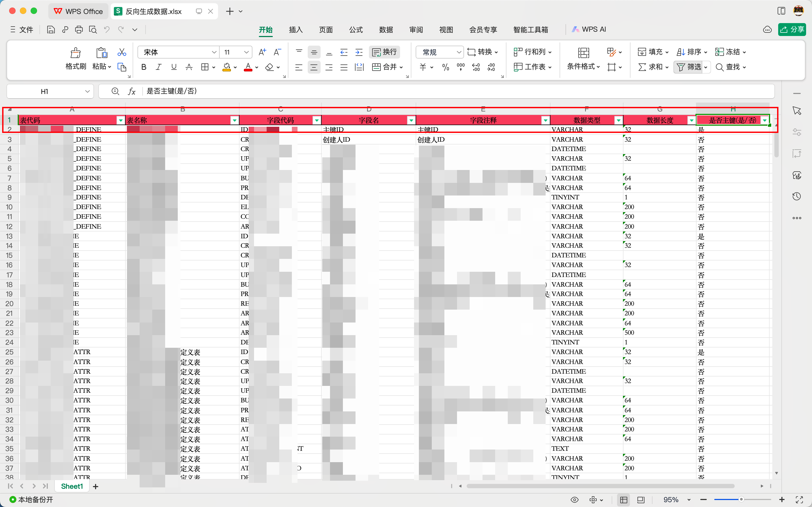
Task: Open the font name 宋体 dropdown
Action: click(x=214, y=52)
